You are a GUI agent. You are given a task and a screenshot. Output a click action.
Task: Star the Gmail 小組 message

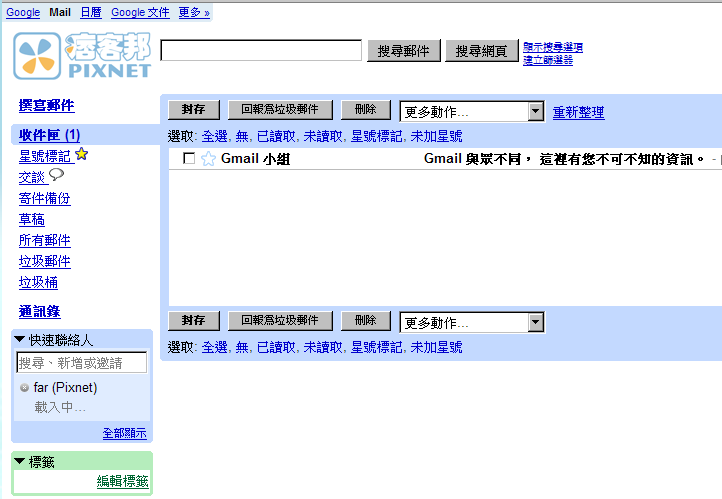point(208,159)
